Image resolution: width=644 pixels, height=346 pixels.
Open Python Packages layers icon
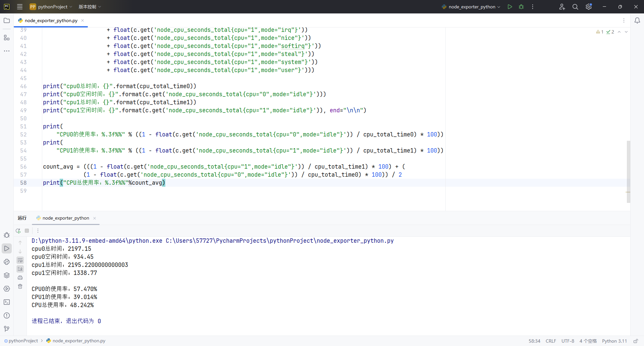[7, 275]
